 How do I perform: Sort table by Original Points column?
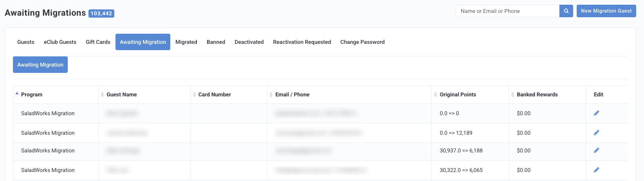point(458,94)
